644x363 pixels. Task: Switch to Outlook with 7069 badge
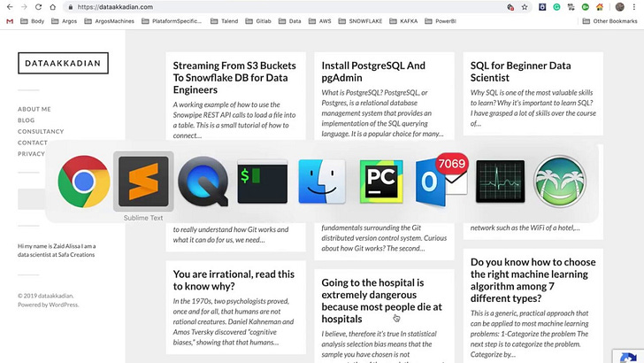[x=441, y=180]
